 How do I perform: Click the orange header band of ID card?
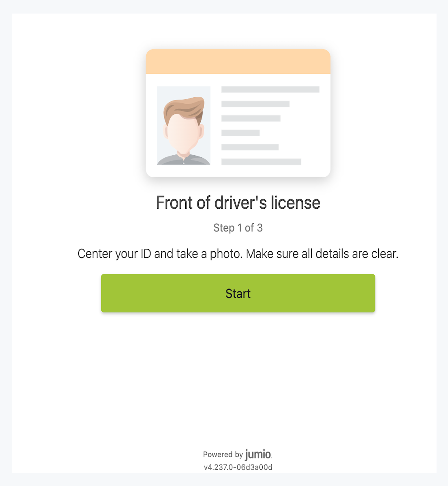[x=238, y=62]
